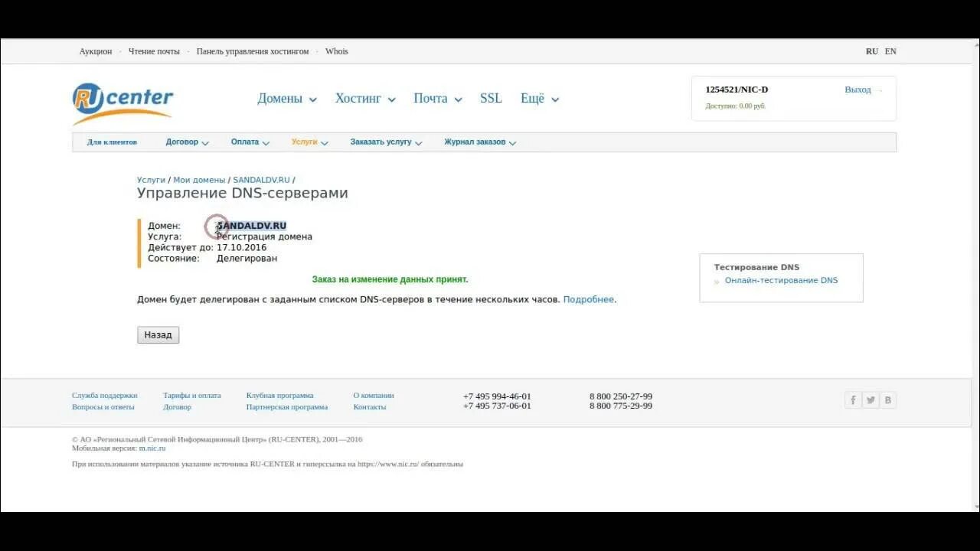Click the RU-CENTER logo
Viewport: 980px width, 551px height.
click(x=122, y=103)
